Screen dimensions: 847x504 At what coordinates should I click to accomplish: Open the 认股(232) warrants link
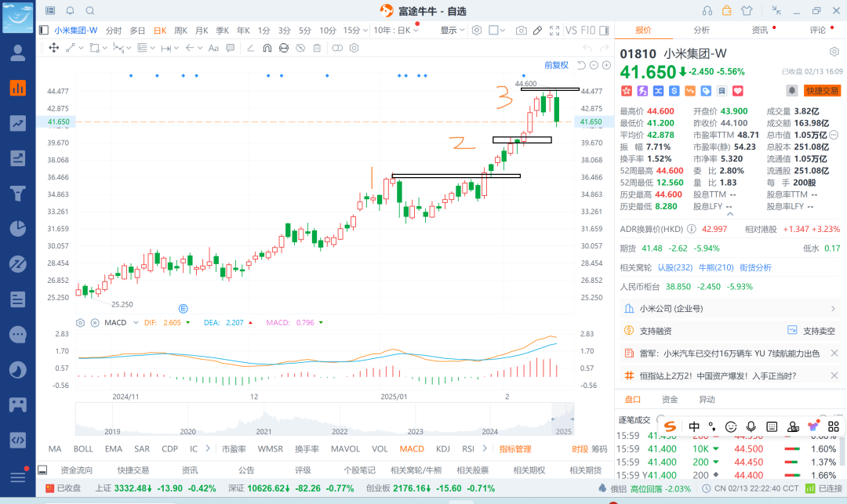[x=675, y=267]
